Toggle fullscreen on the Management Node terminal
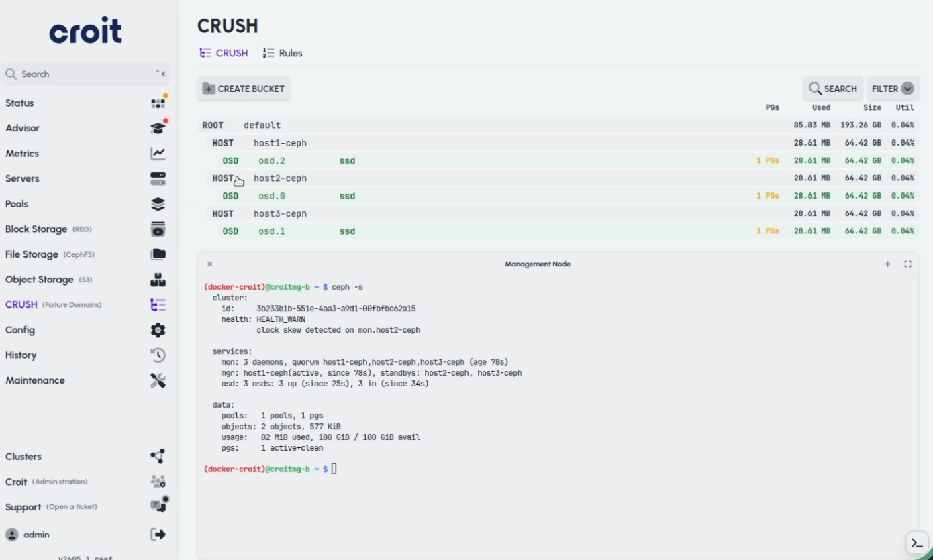The width and height of the screenshot is (933, 560). pyautogui.click(x=907, y=264)
